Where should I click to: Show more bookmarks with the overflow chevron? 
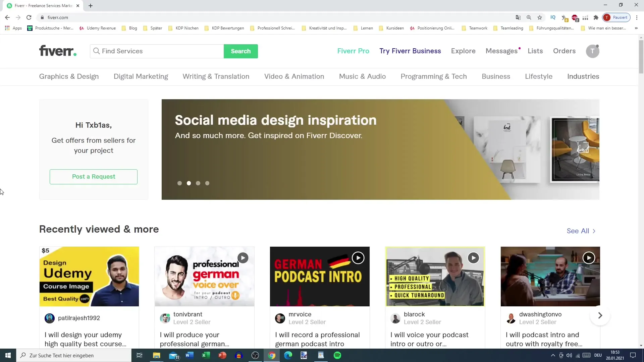tap(636, 28)
